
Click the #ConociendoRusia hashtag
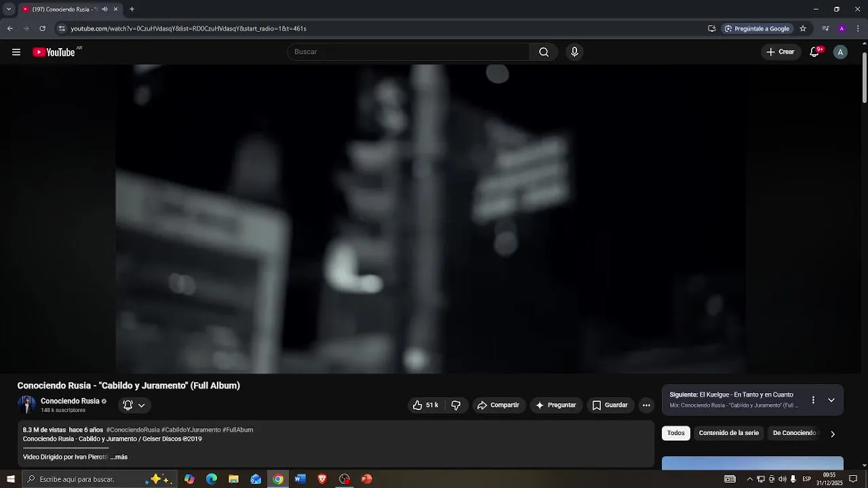[133, 430]
